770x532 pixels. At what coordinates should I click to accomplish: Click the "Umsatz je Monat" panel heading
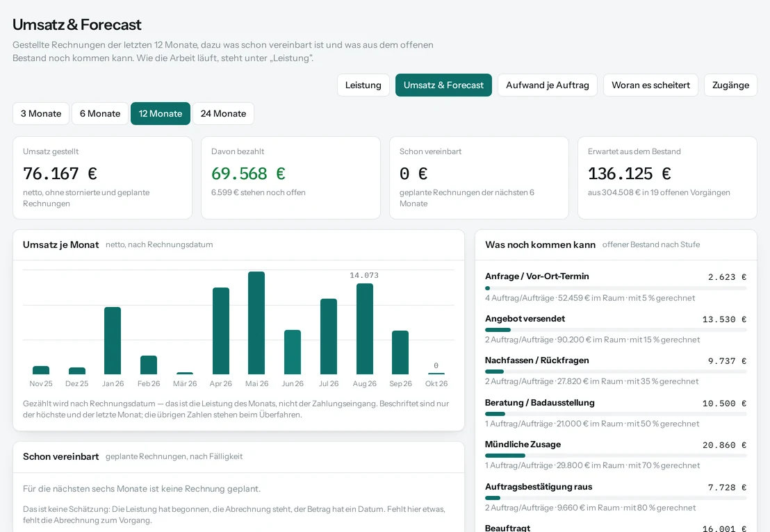point(61,245)
